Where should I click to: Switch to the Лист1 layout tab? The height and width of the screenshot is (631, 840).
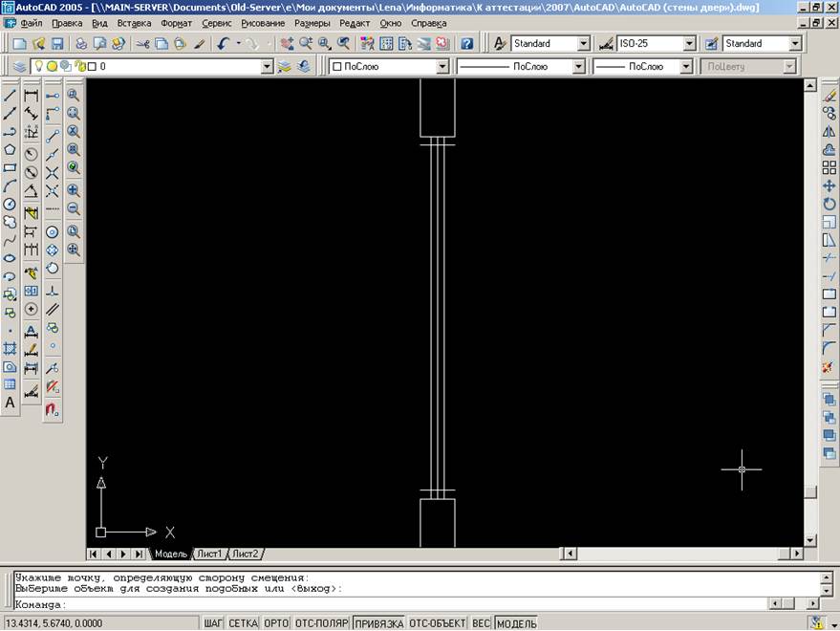pos(209,554)
